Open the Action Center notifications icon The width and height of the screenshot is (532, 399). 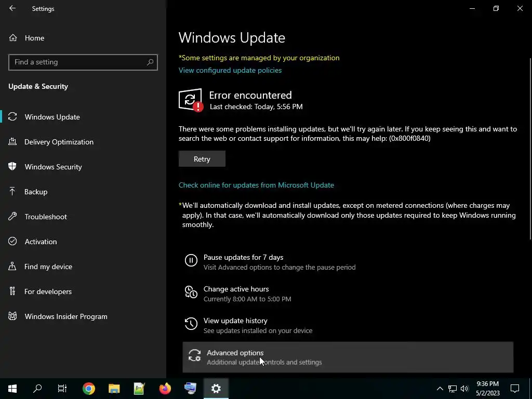click(515, 389)
